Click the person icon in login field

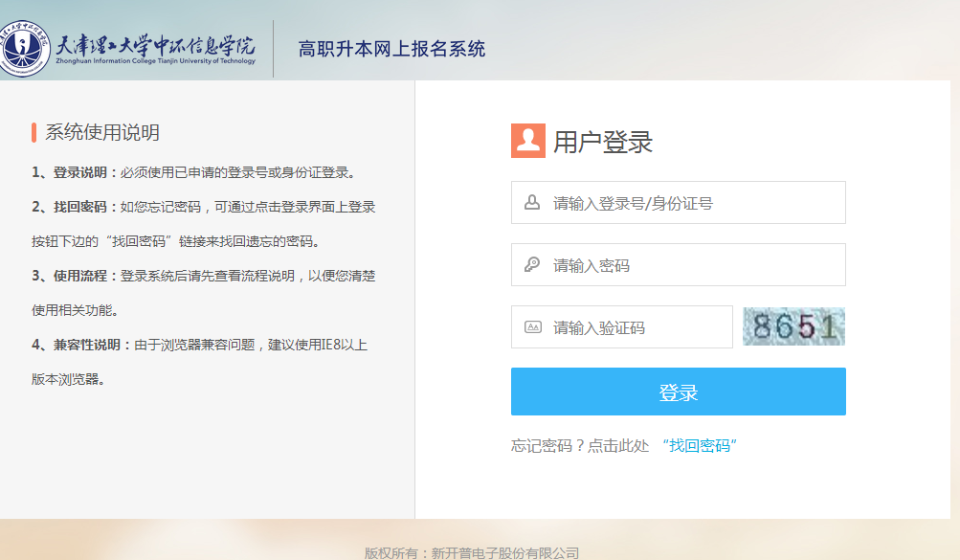(x=530, y=202)
